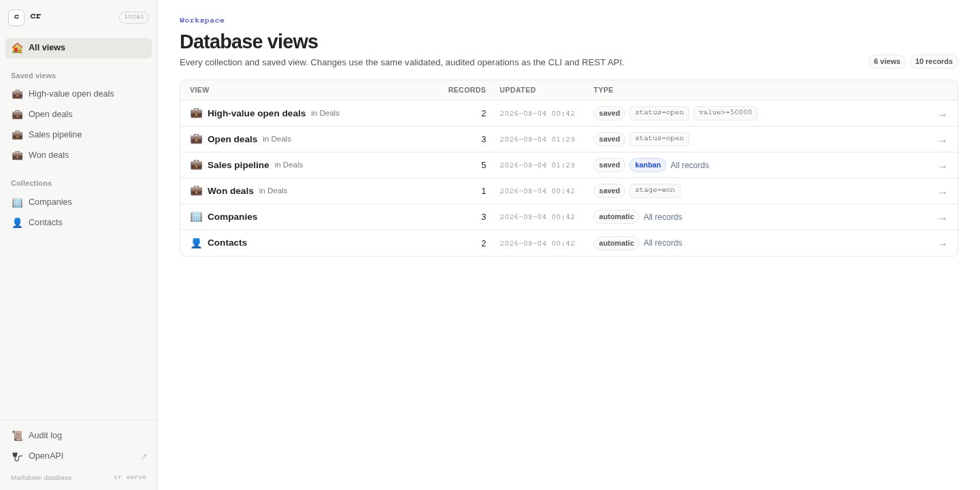Click building icon in Companies table row

(196, 216)
